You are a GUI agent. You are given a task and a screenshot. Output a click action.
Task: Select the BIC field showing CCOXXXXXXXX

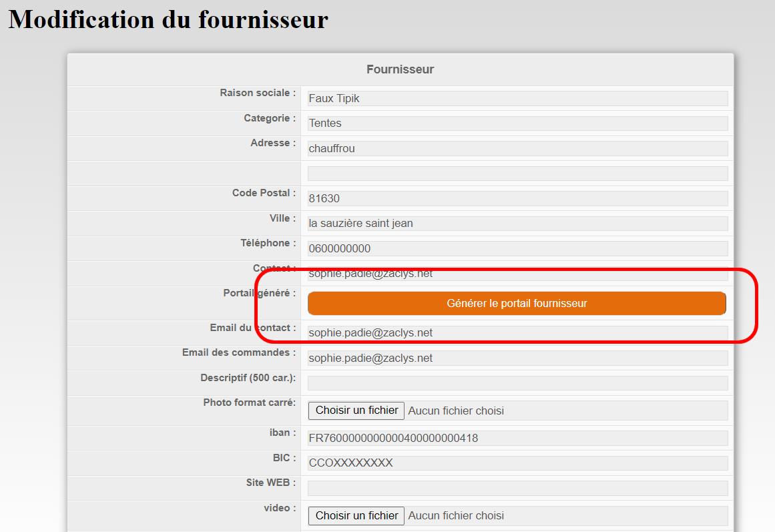click(517, 463)
